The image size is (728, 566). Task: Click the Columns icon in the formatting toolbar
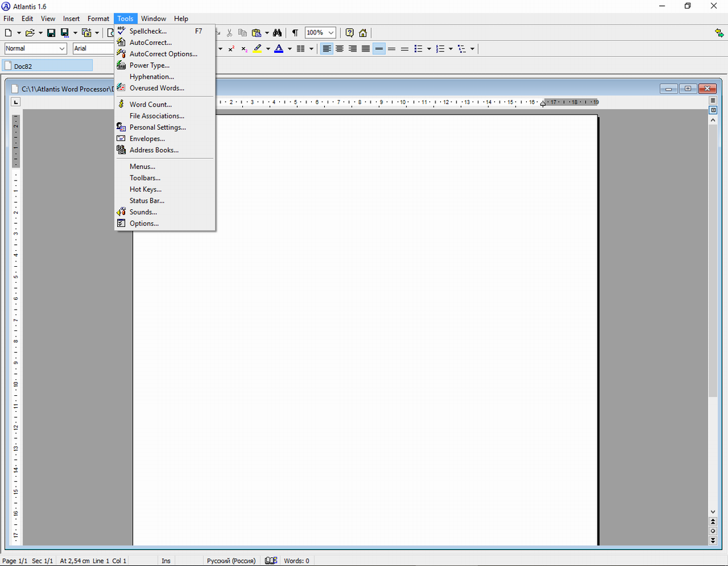(x=300, y=49)
